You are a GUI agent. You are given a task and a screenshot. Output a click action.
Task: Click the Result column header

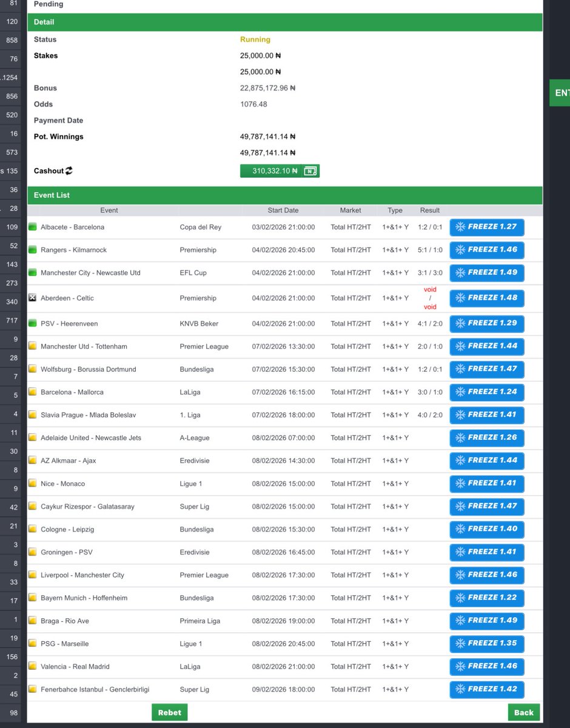[x=430, y=211]
